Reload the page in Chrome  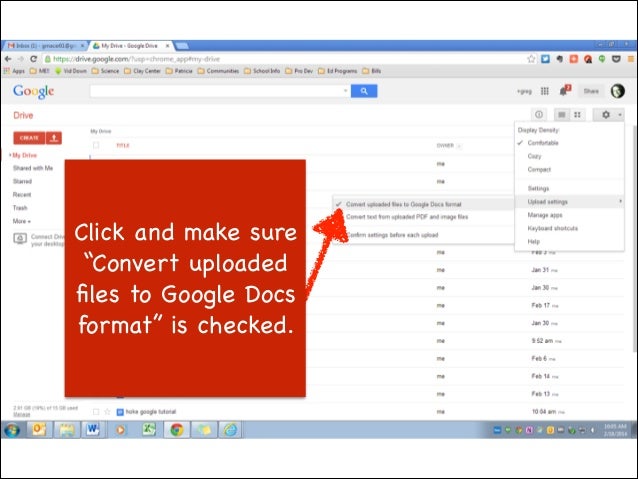33,59
